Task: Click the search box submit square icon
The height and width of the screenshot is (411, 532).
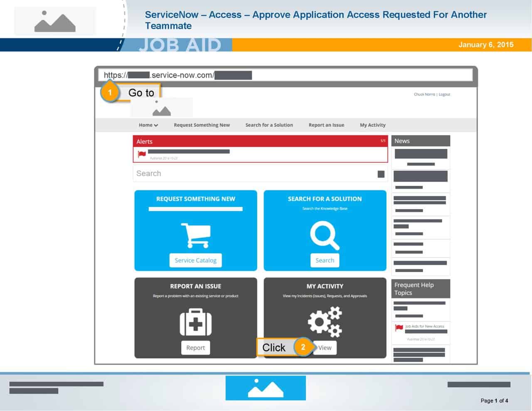Action: click(x=381, y=174)
